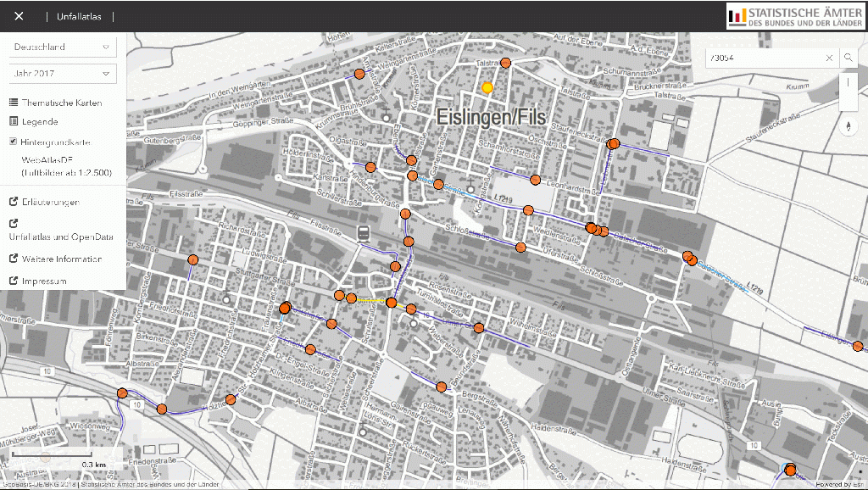The image size is (868, 490).
Task: Click the Statistische Ämter logo
Action: [794, 16]
